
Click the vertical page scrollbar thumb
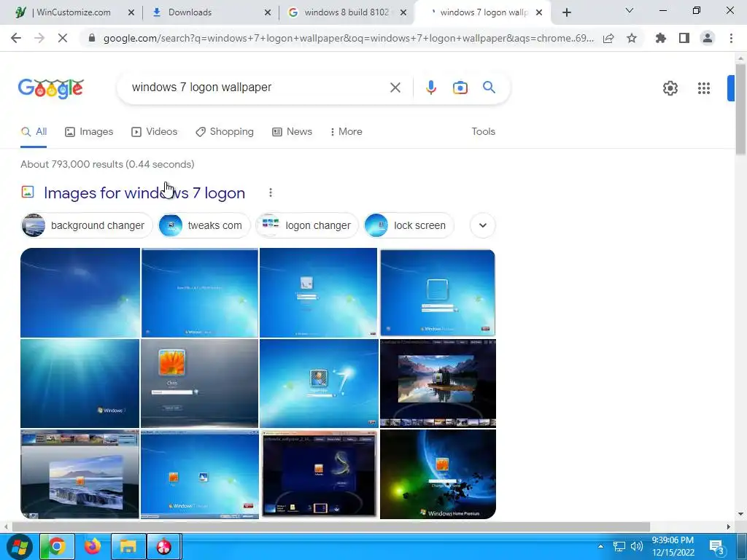click(740, 109)
